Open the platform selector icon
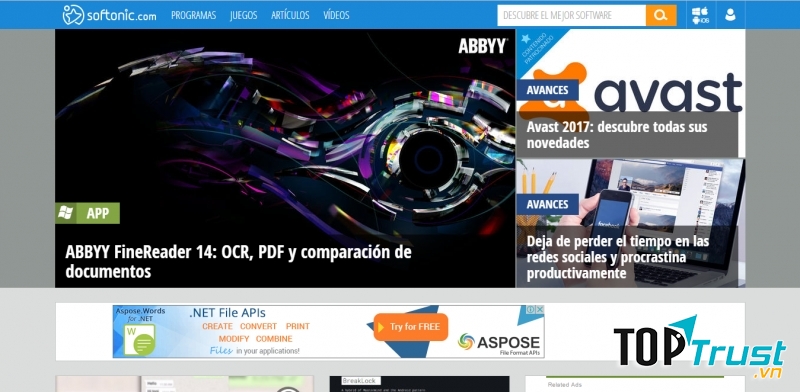The image size is (800, 392). [x=700, y=15]
